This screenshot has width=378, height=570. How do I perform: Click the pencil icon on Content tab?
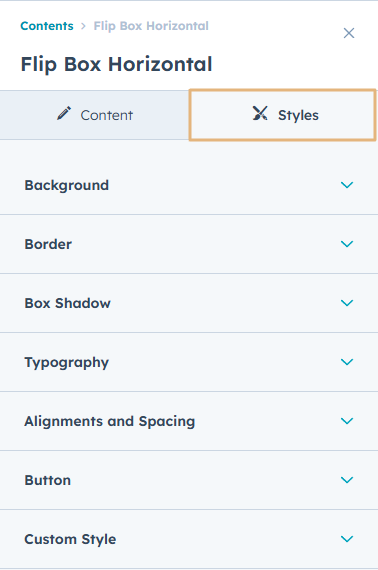(x=64, y=113)
